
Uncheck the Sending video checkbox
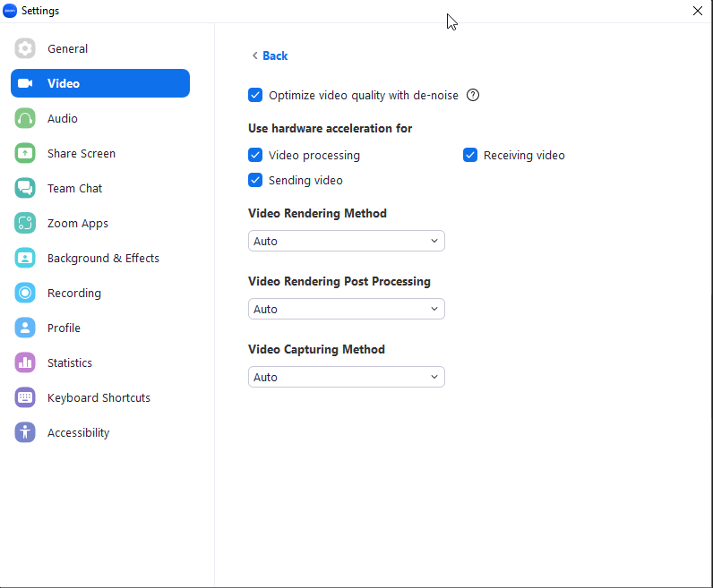[255, 180]
